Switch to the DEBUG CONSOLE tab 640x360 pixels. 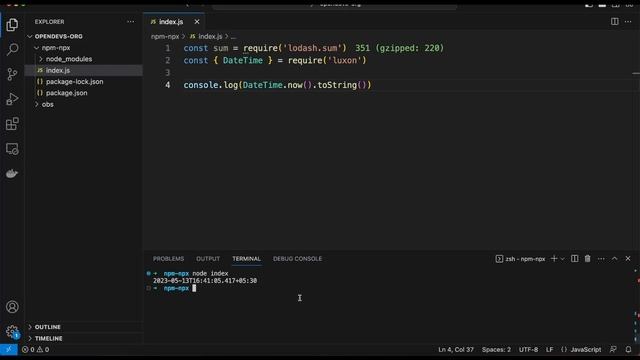click(x=298, y=259)
